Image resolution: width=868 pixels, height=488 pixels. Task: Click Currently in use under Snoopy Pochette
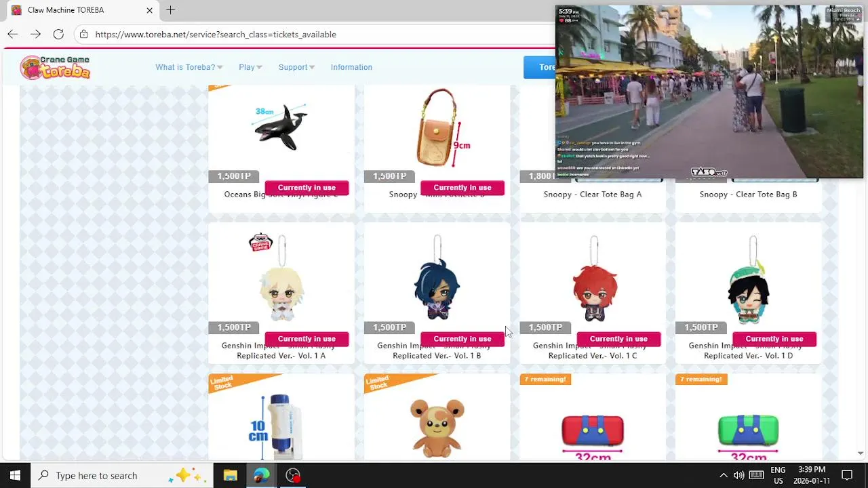[x=462, y=188]
